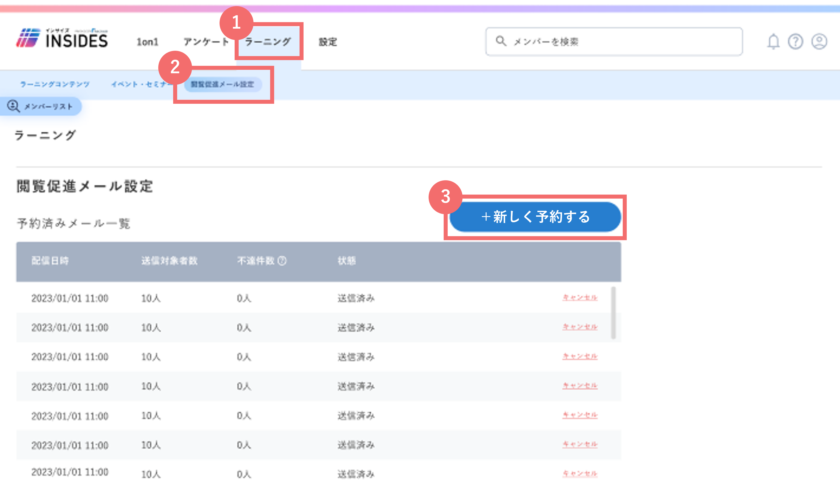
Task: Open the notification bell
Action: click(x=773, y=42)
